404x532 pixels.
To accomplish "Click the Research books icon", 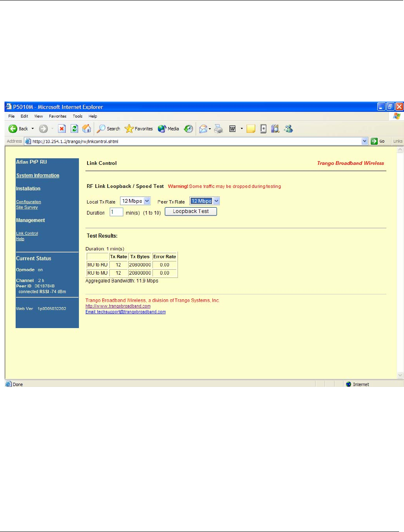I will pos(275,129).
